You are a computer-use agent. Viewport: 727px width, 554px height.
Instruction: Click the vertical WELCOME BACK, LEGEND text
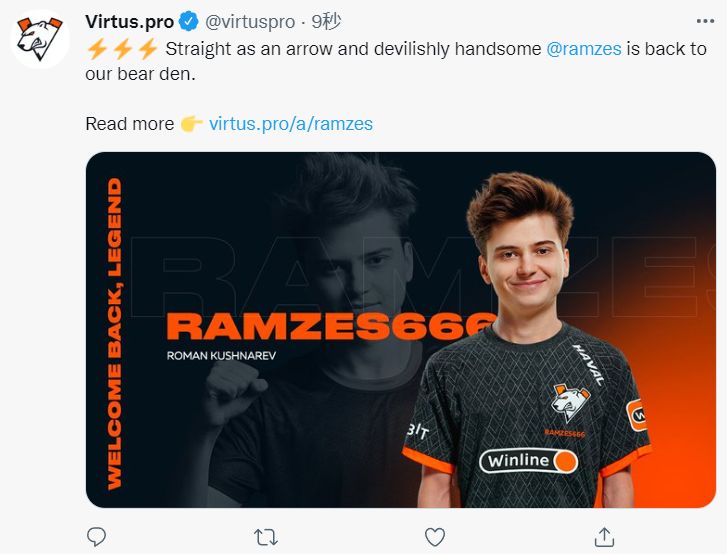pos(115,334)
